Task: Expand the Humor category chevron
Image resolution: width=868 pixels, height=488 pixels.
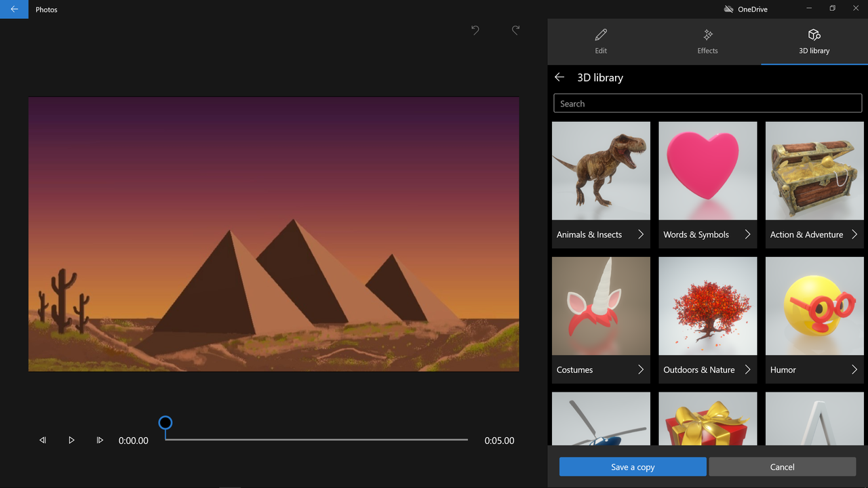Action: [854, 369]
